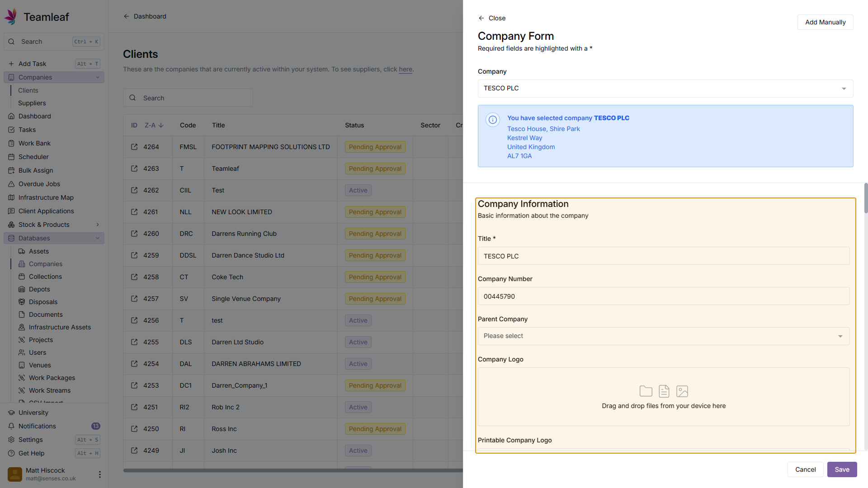Click the Teamleaf logo icon

click(x=11, y=17)
